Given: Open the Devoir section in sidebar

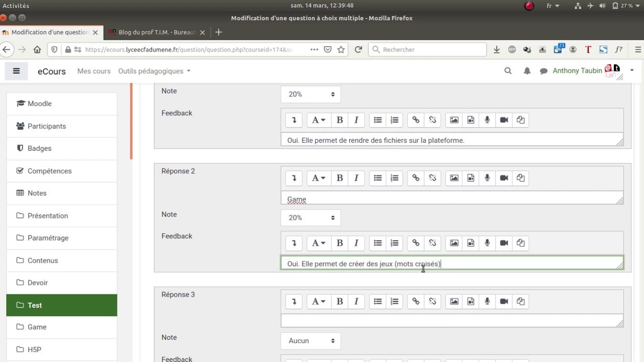Looking at the screenshot, I should click(x=61, y=283).
